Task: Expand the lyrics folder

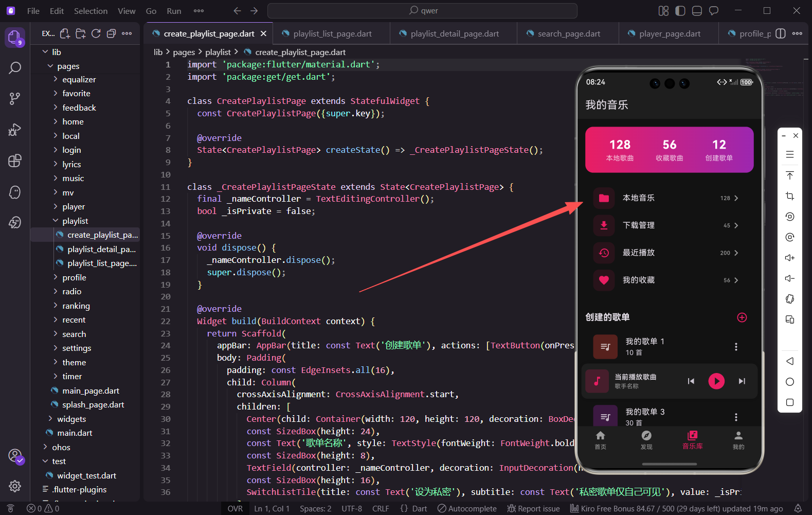Action: pyautogui.click(x=71, y=164)
